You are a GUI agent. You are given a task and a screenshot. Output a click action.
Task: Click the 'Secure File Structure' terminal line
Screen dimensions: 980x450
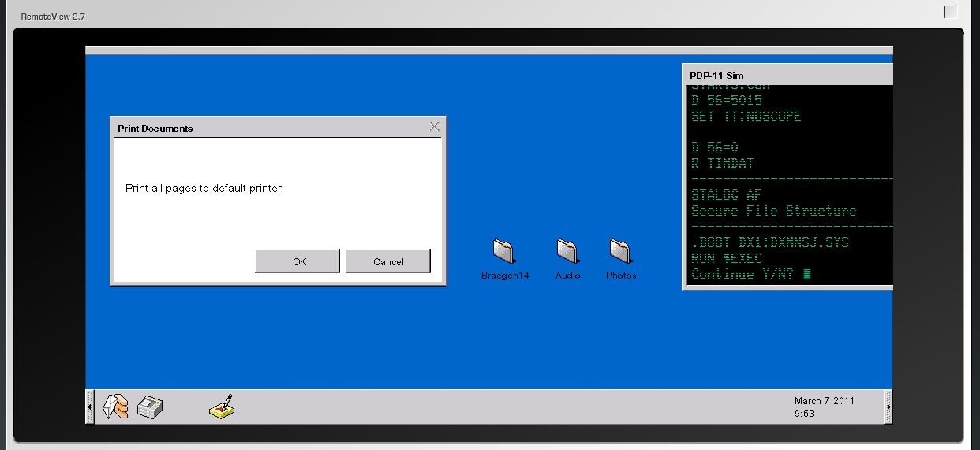773,211
